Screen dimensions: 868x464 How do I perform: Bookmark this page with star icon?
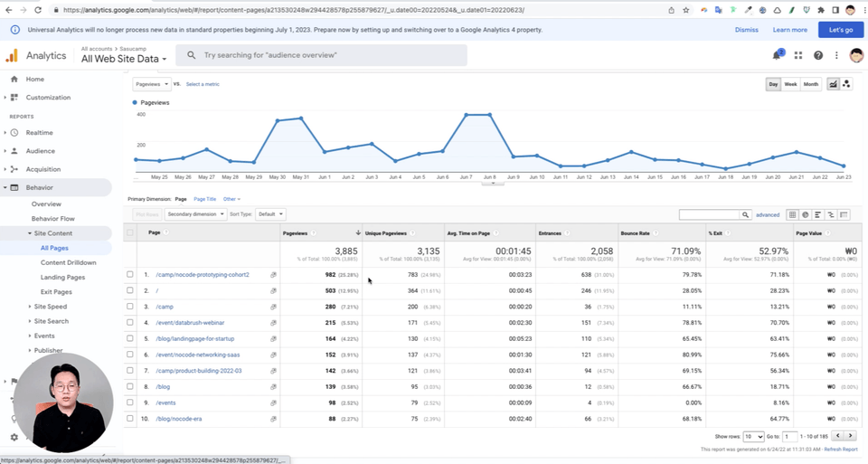[x=686, y=10]
